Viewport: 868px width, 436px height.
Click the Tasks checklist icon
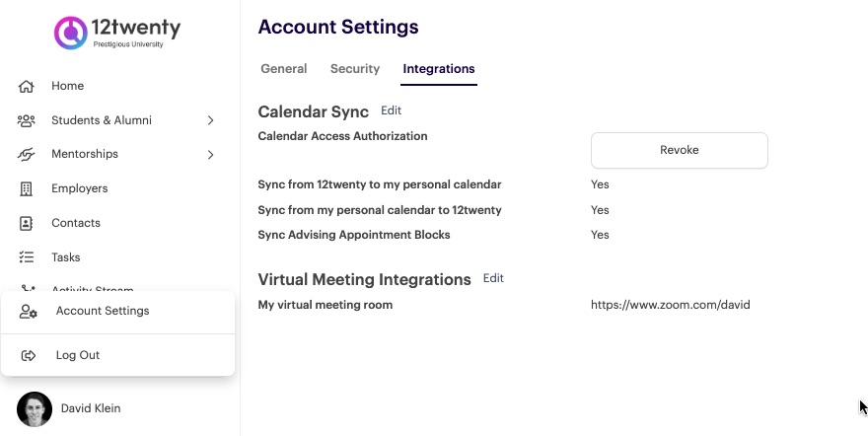click(27, 257)
